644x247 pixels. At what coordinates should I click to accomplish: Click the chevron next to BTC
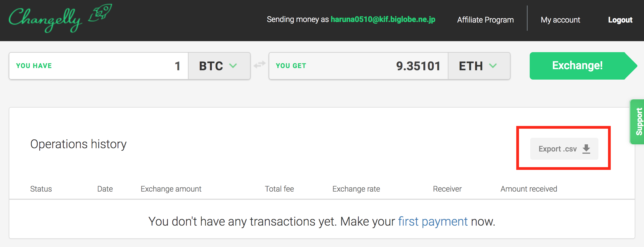click(x=233, y=66)
